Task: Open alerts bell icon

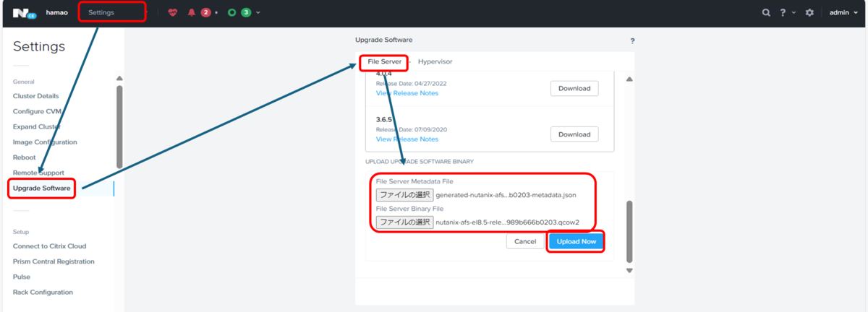Action: coord(192,12)
